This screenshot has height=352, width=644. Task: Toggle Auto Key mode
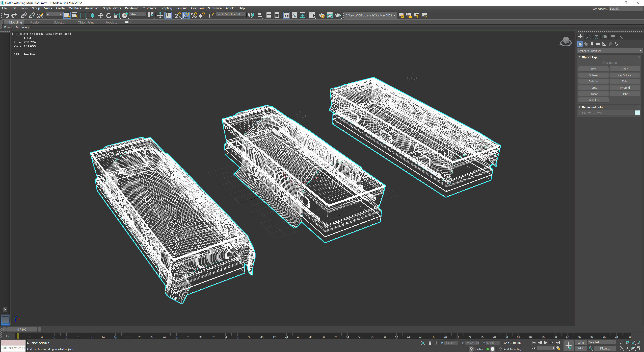[581, 343]
